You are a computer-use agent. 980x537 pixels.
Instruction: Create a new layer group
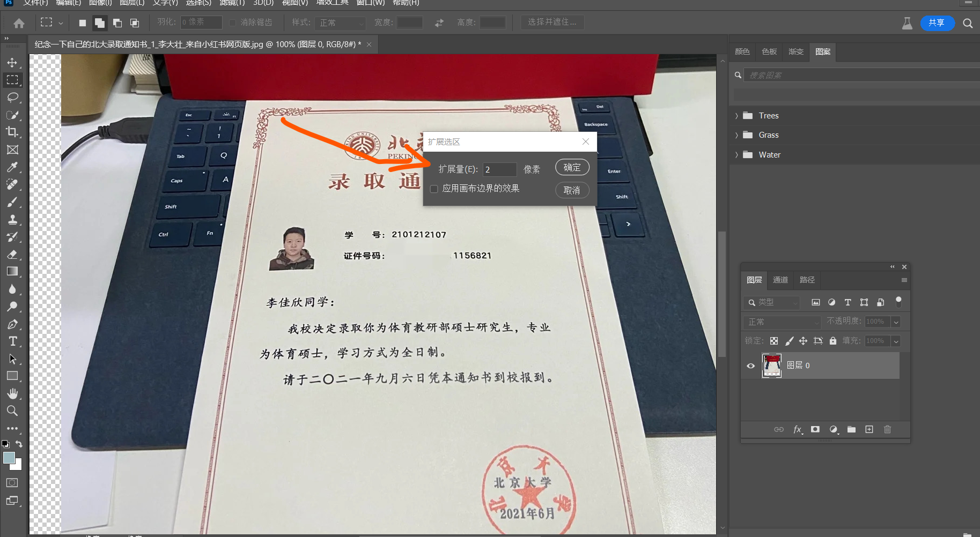coord(851,429)
